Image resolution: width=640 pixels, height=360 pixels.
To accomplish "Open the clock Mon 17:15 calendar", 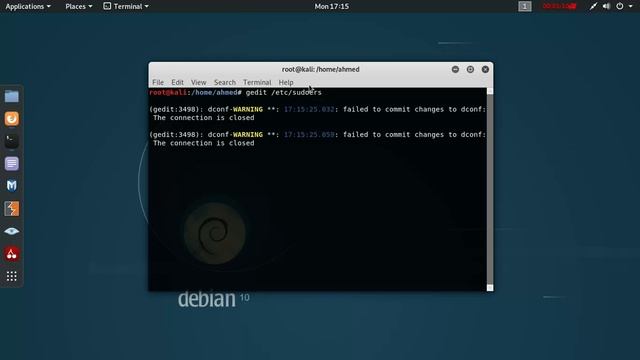I will 331,6.
